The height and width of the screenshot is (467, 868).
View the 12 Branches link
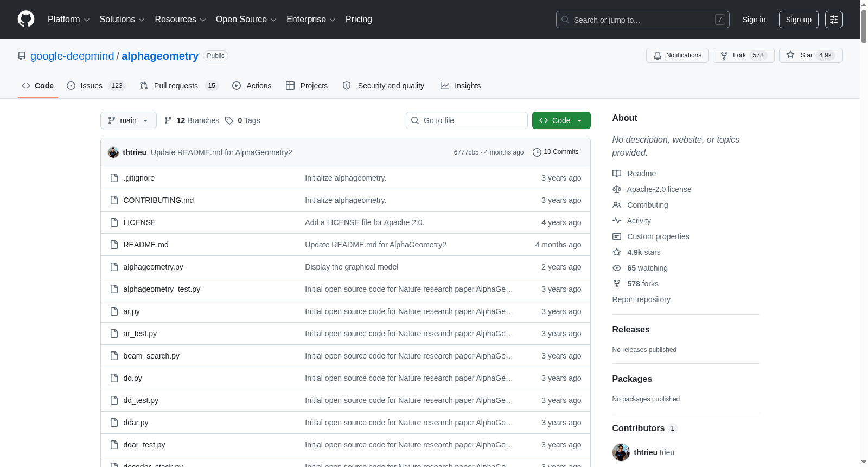(x=192, y=120)
